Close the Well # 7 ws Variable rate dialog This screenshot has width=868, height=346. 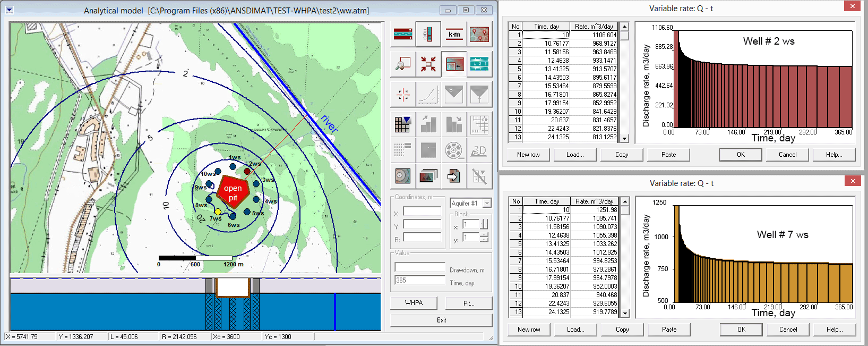(x=853, y=181)
